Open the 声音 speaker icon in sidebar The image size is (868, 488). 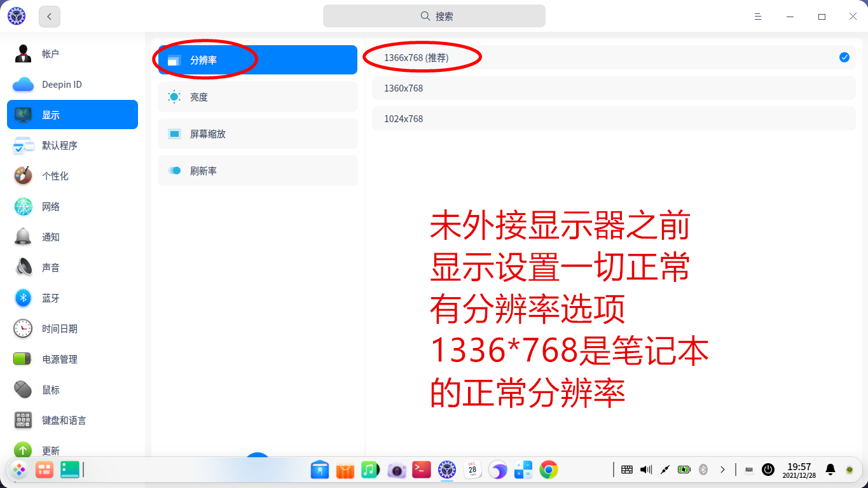point(23,267)
